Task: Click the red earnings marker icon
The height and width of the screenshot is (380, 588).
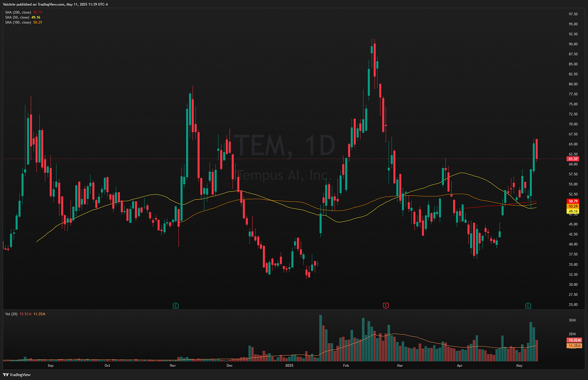Action: coord(386,306)
